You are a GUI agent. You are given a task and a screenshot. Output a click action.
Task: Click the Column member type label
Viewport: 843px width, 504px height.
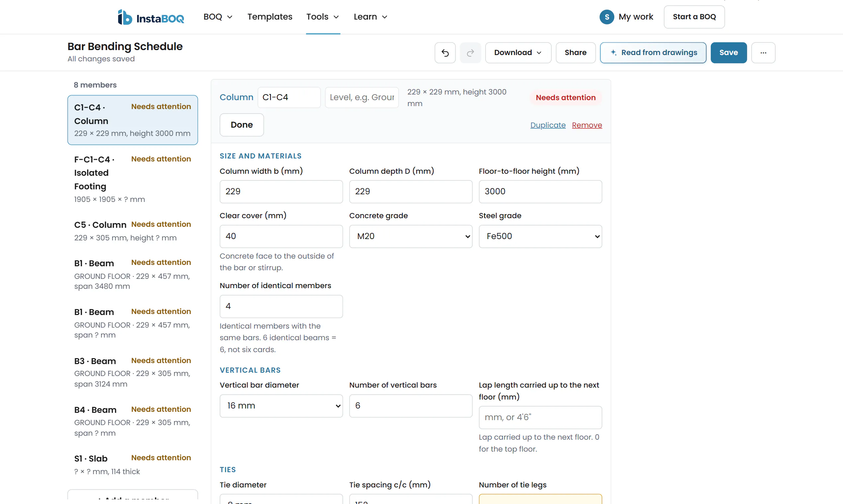click(x=236, y=97)
